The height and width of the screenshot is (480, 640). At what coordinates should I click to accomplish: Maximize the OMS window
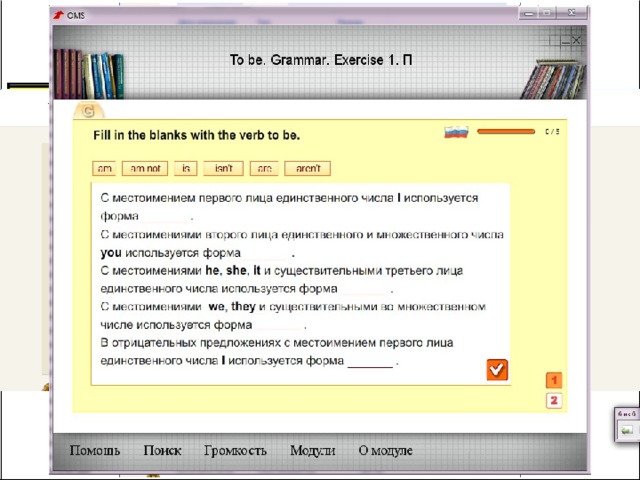(547, 13)
